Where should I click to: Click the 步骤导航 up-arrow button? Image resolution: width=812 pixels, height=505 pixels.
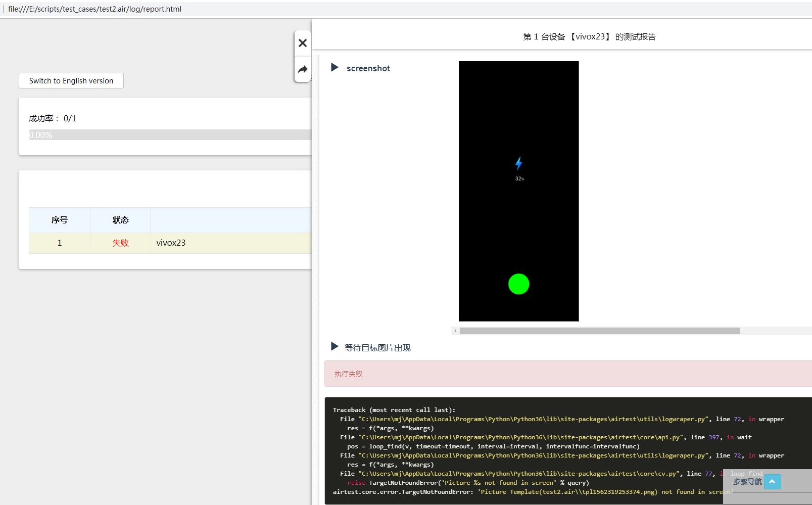click(772, 481)
